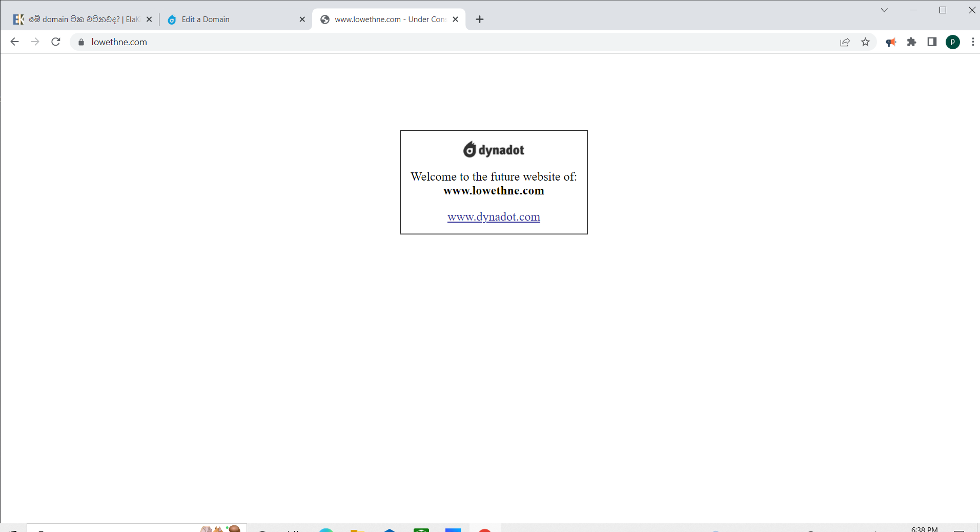Click the 'Welcome to the future website of:' text
The height and width of the screenshot is (532, 980).
[x=494, y=176]
